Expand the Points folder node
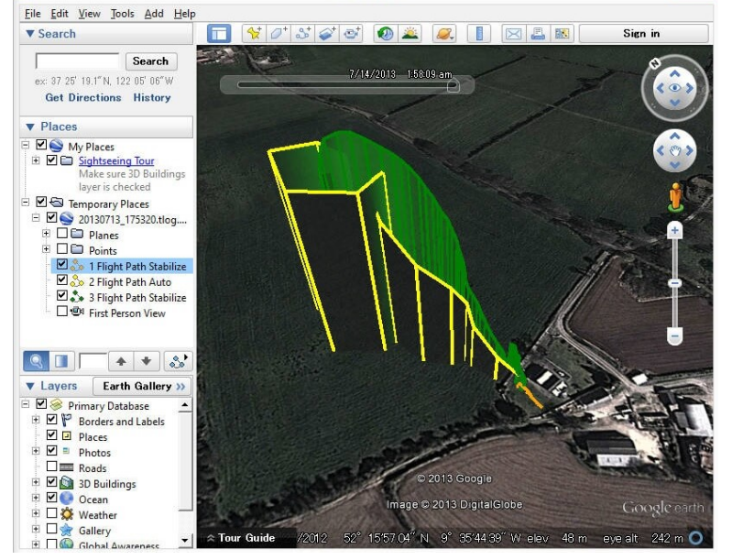The height and width of the screenshot is (560, 732). (x=46, y=249)
